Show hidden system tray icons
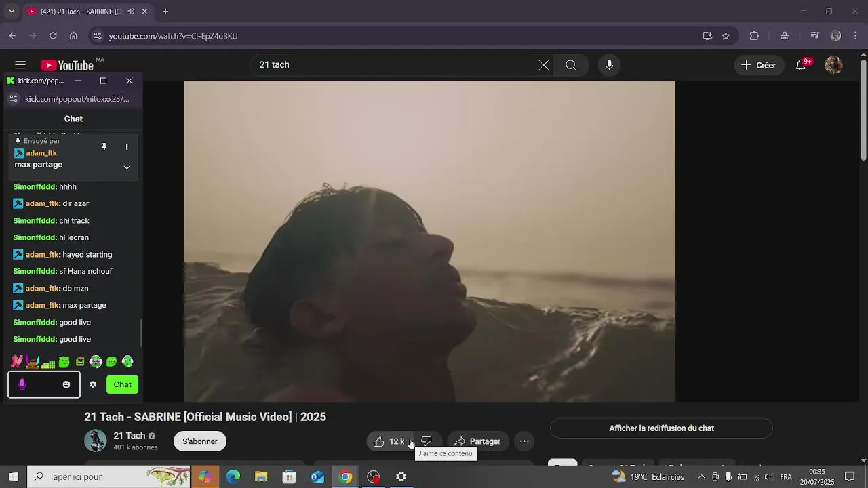The height and width of the screenshot is (488, 868). (701, 476)
